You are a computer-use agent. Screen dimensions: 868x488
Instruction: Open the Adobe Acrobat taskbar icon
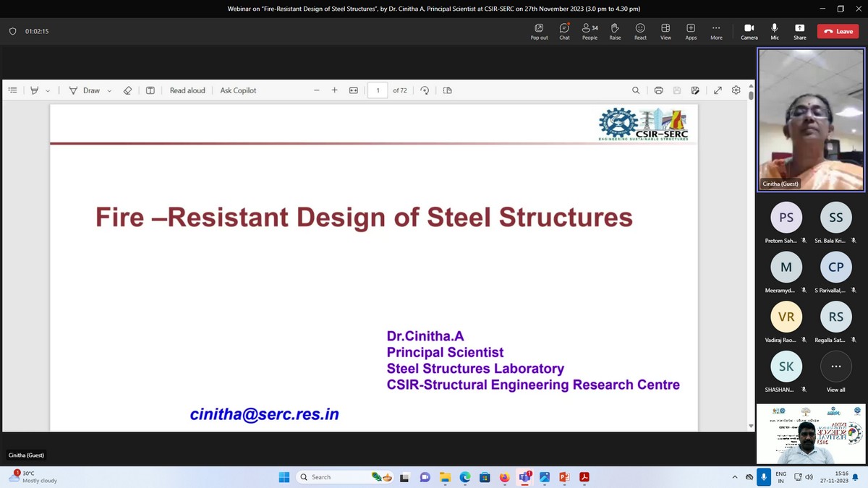tap(584, 477)
